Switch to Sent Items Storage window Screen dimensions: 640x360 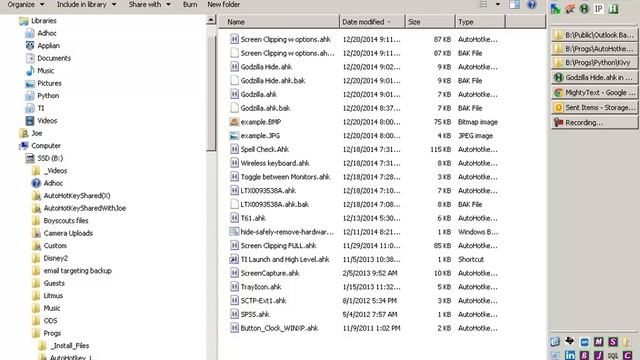point(594,108)
